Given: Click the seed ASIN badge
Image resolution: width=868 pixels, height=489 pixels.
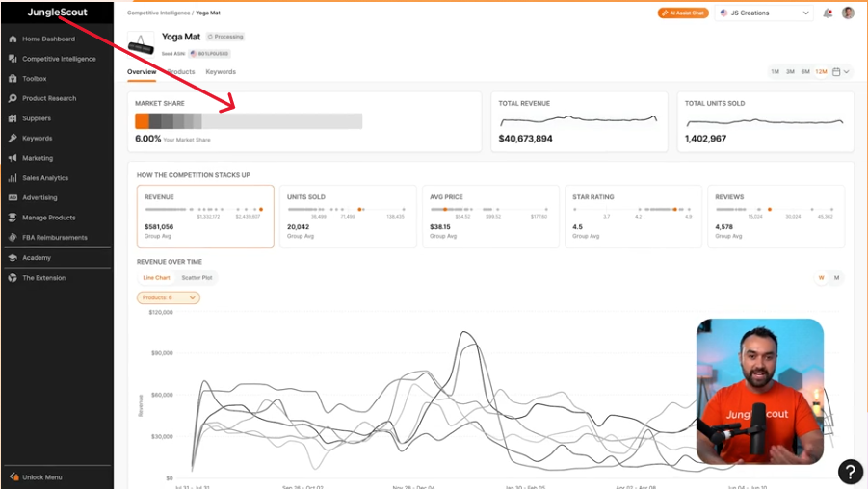Looking at the screenshot, I should pyautogui.click(x=209, y=54).
